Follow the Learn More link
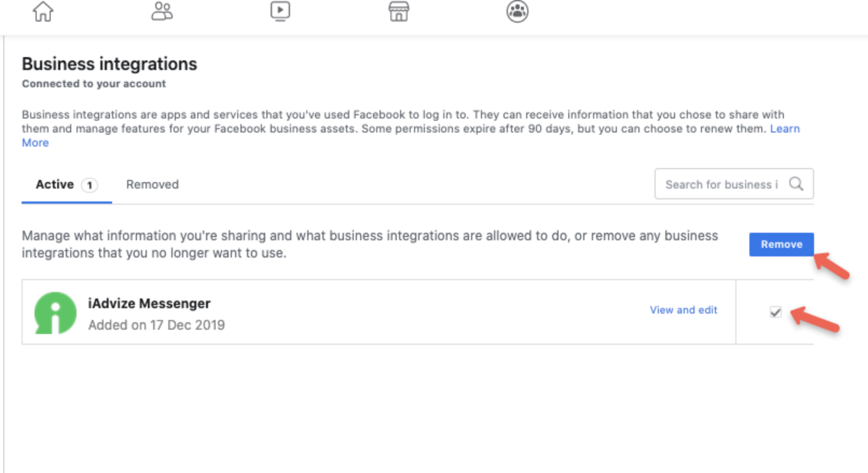 pyautogui.click(x=784, y=129)
